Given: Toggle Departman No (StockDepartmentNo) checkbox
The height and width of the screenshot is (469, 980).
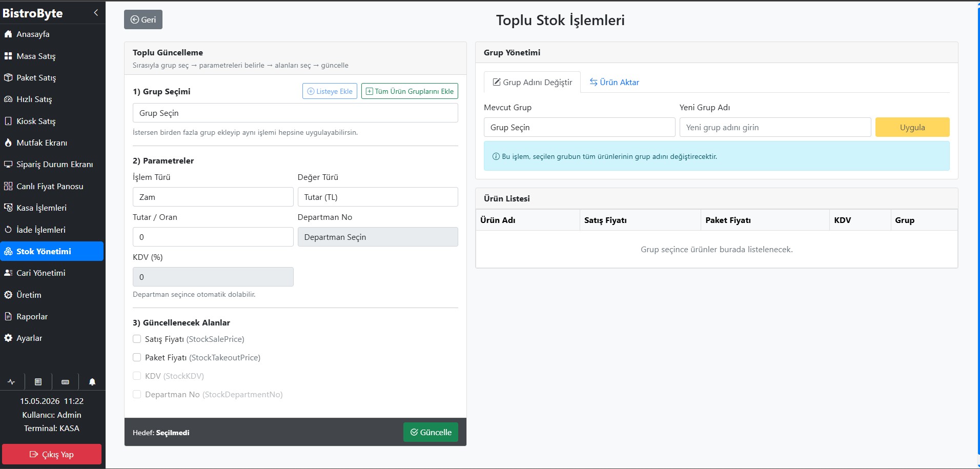Looking at the screenshot, I should (137, 394).
